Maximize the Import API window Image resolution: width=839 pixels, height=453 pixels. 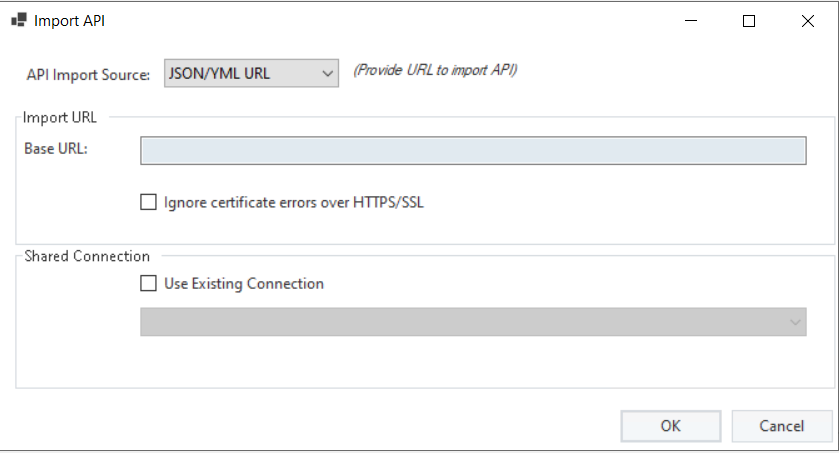tap(748, 20)
